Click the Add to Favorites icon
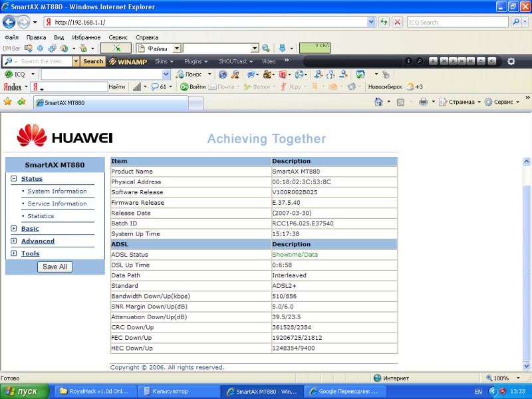 tap(22, 102)
